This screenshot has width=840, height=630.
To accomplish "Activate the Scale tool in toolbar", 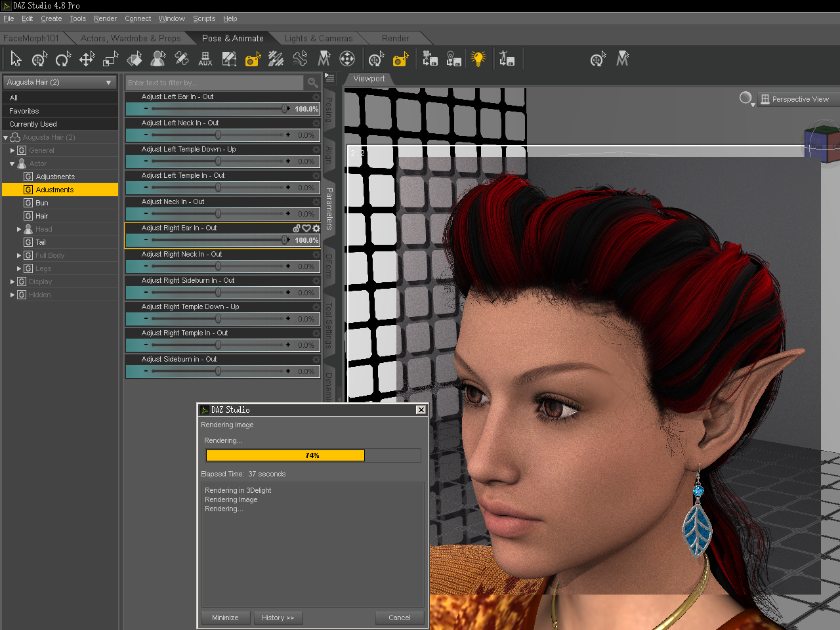I will pyautogui.click(x=110, y=59).
